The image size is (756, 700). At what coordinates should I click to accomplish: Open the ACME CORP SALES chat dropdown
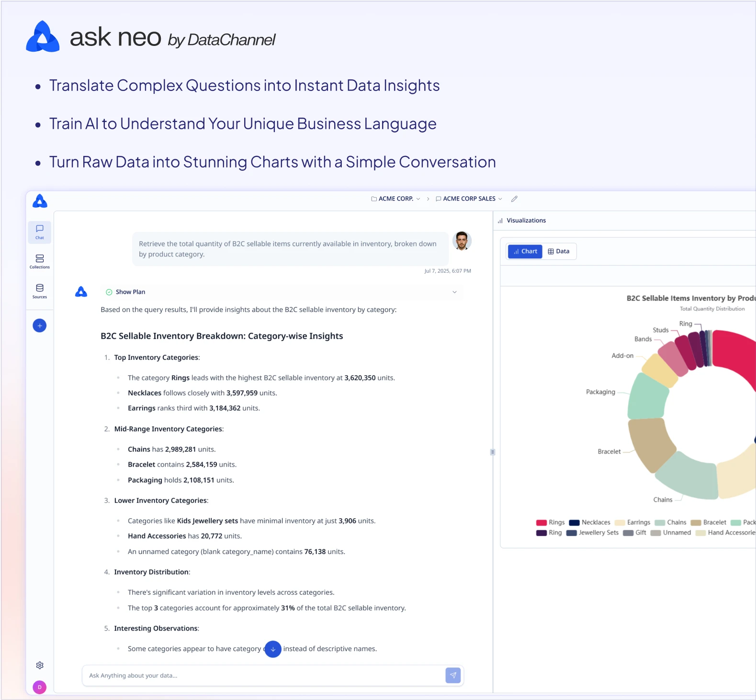469,199
